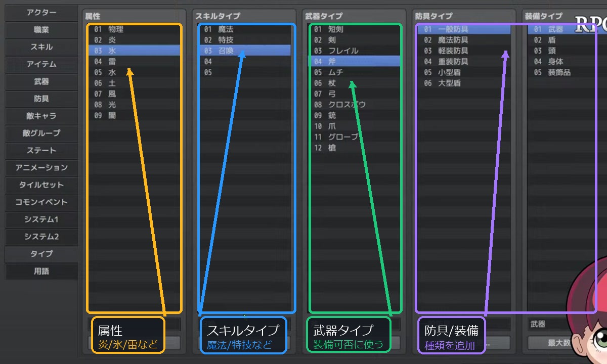
Task: Select the タイプ tab
Action: click(x=41, y=254)
